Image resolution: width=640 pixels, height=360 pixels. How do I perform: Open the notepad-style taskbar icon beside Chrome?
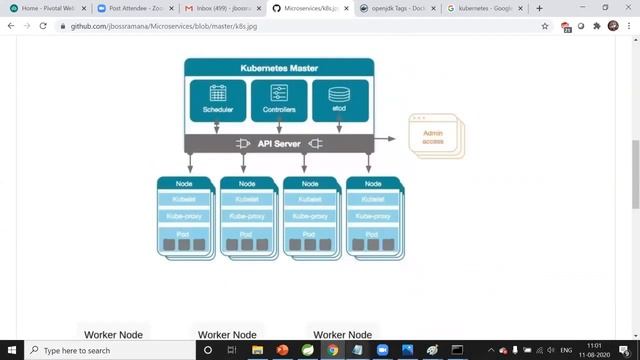358,350
